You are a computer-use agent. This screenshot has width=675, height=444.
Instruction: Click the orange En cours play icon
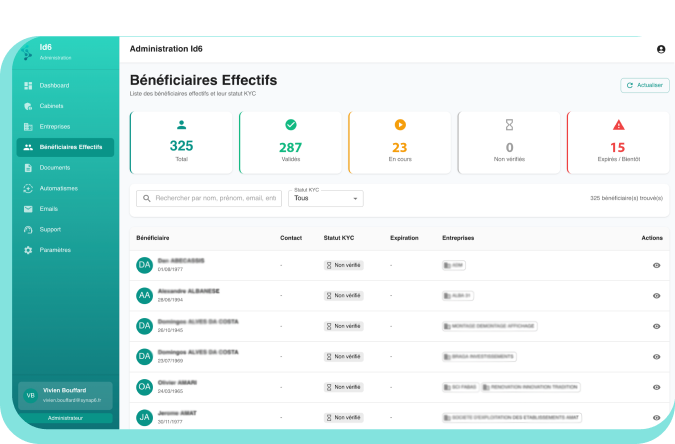click(400, 125)
